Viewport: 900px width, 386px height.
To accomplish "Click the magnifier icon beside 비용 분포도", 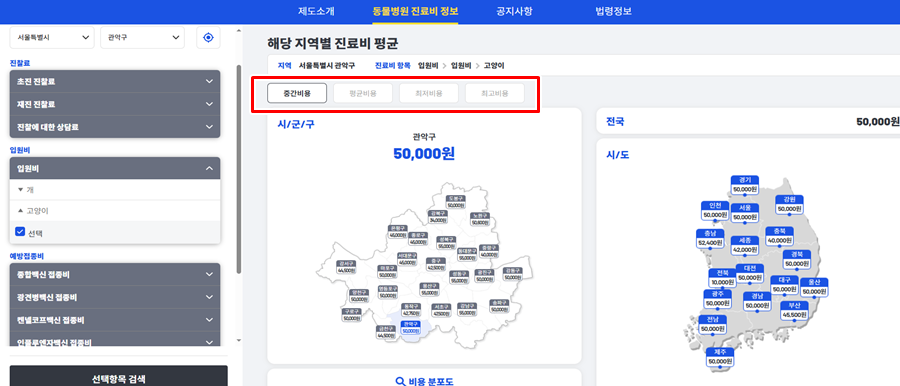I will pos(401,381).
